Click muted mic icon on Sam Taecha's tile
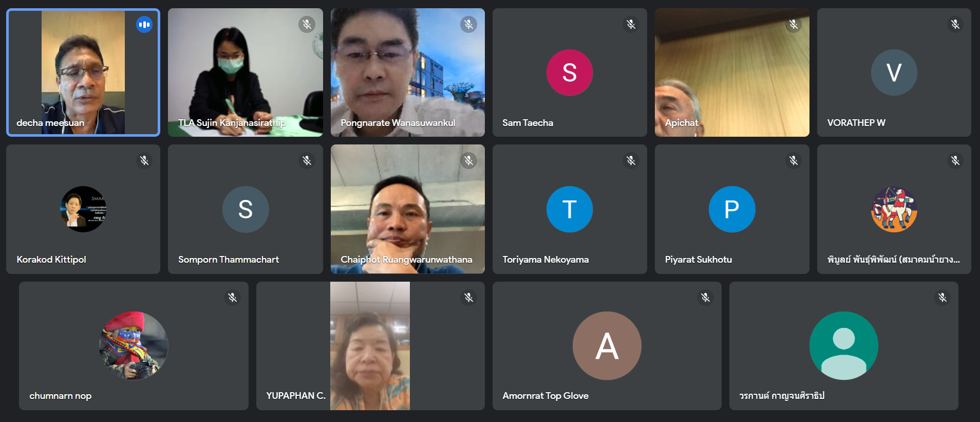980x422 pixels. (x=631, y=24)
